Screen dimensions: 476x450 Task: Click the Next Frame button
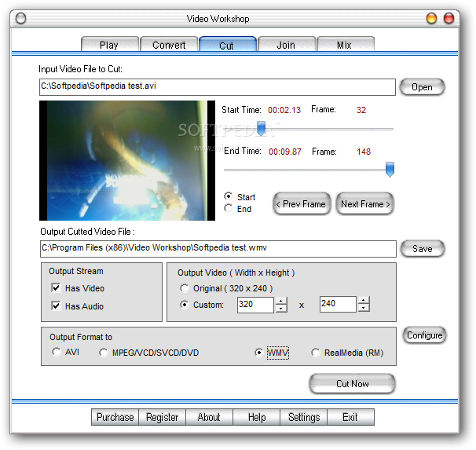[365, 204]
